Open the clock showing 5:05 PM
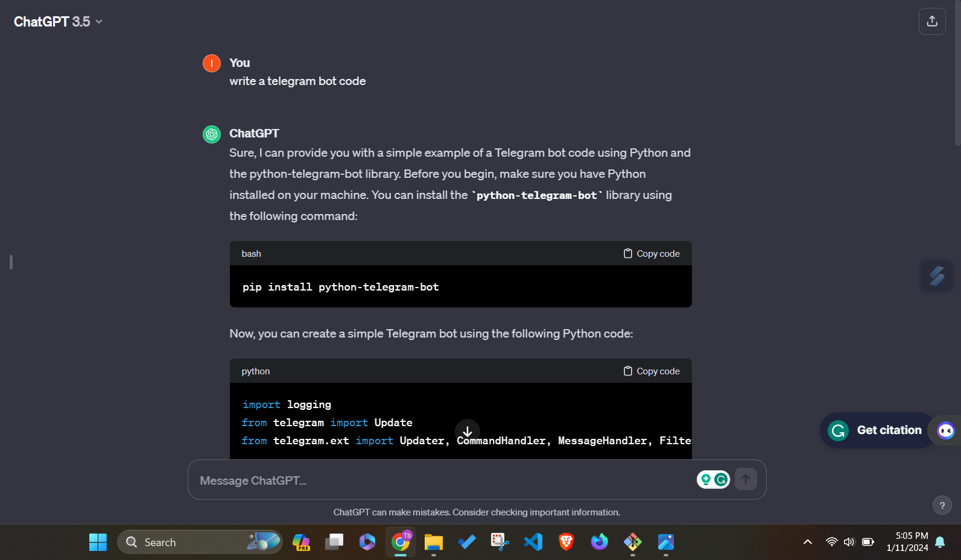Image resolution: width=961 pixels, height=560 pixels. (x=907, y=542)
